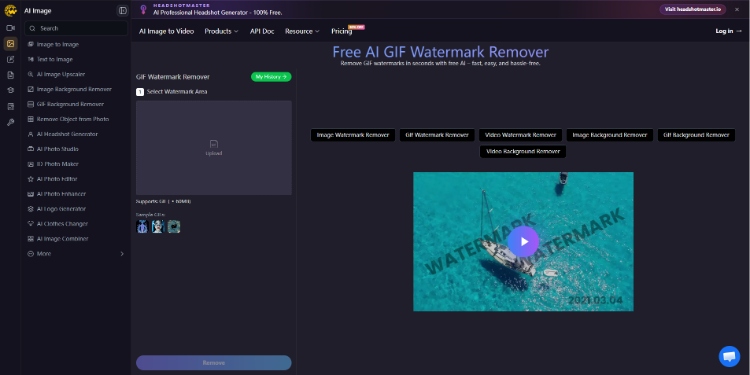This screenshot has height=375, width=750.
Task: Select the AI Image sidebar icon
Action: tap(11, 44)
